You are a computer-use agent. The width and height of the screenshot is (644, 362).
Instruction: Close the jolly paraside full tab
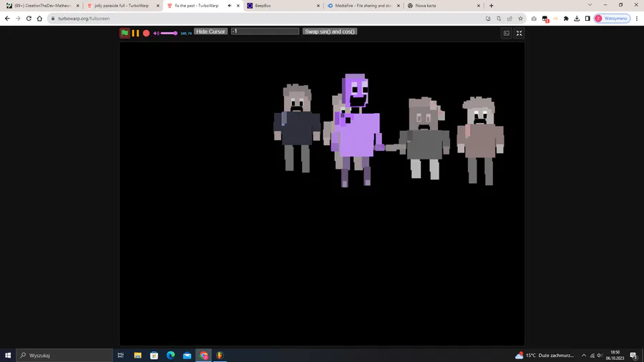click(157, 6)
